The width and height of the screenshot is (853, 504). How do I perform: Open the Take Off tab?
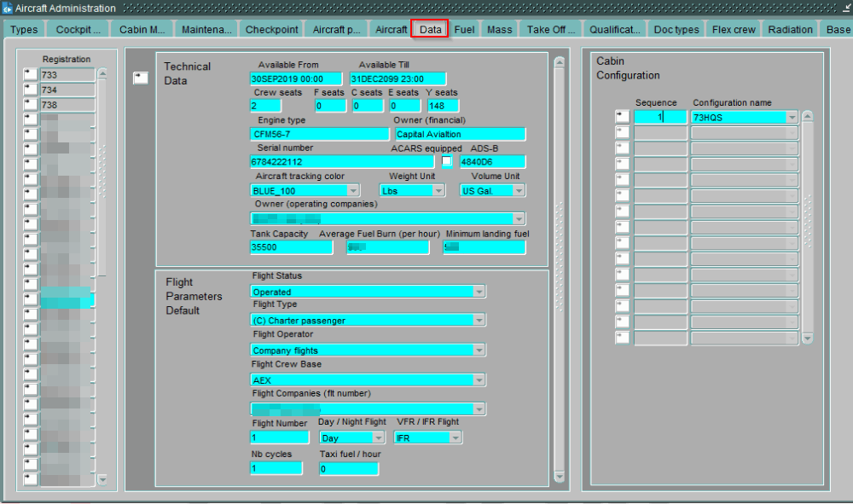[550, 29]
